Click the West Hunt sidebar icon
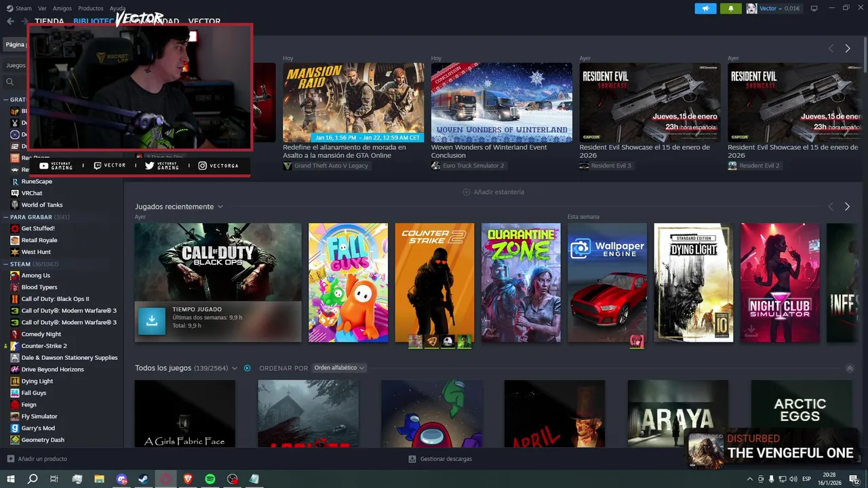 click(x=15, y=252)
